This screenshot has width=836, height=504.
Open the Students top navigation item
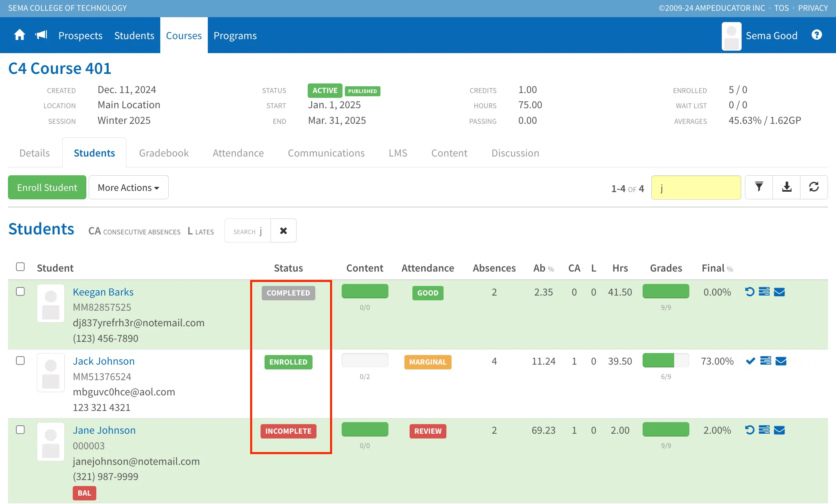(x=134, y=36)
